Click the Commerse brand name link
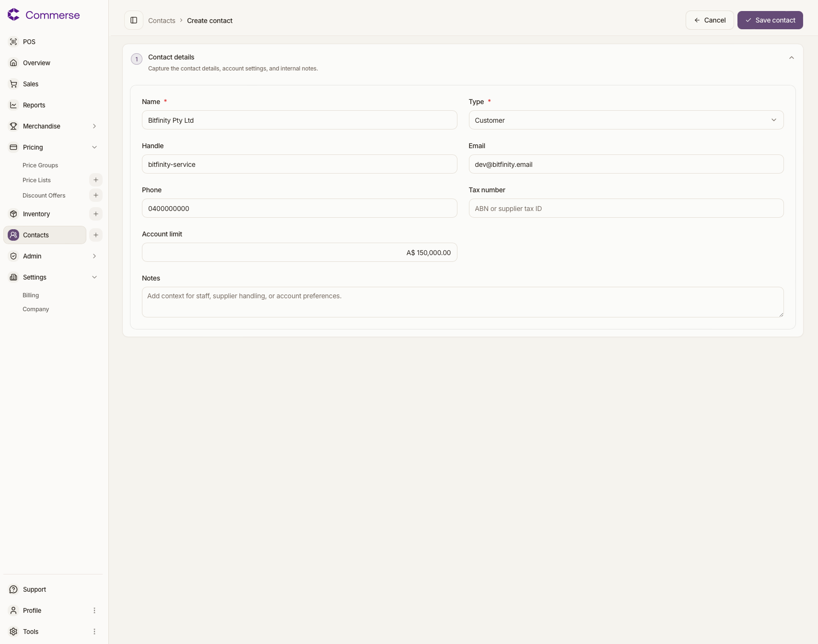 pyautogui.click(x=53, y=15)
